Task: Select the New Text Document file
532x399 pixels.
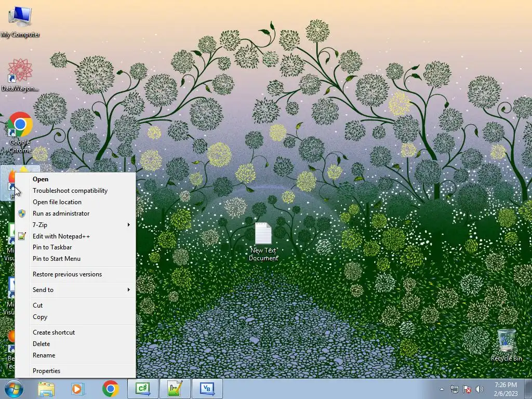Action: click(263, 242)
